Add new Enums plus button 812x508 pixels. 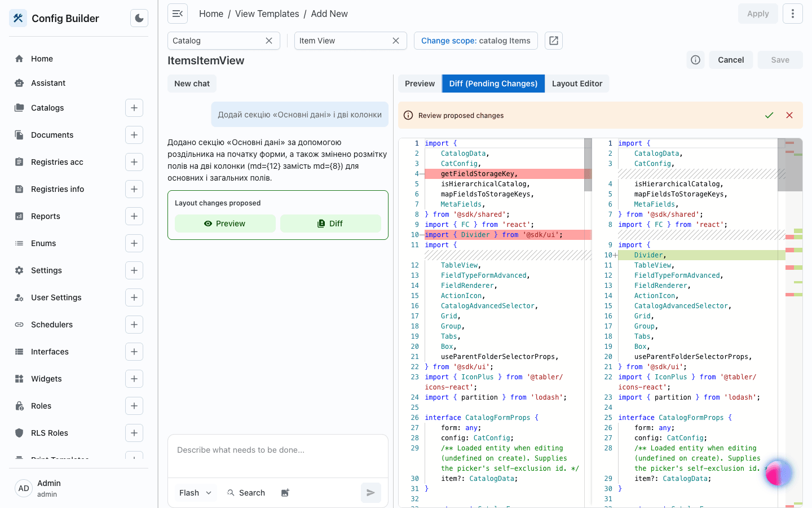click(x=134, y=243)
